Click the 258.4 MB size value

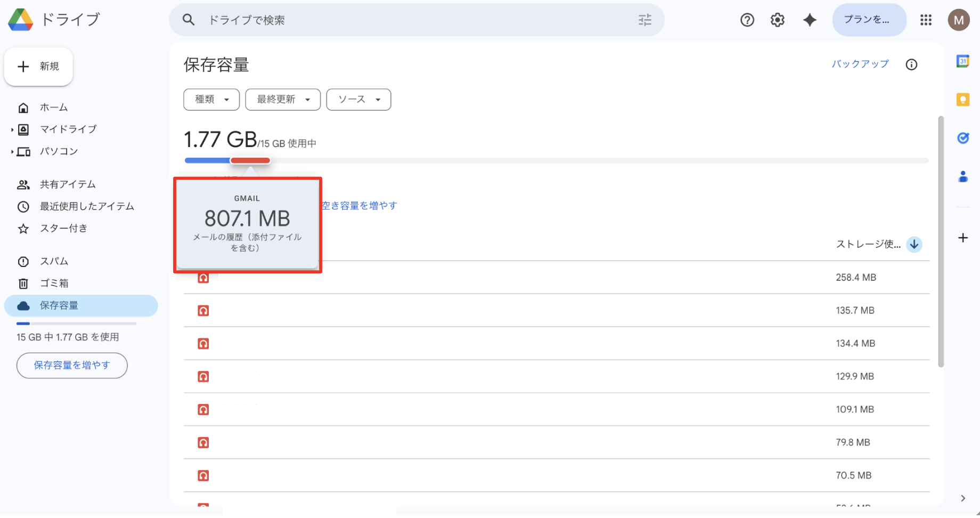coord(856,278)
